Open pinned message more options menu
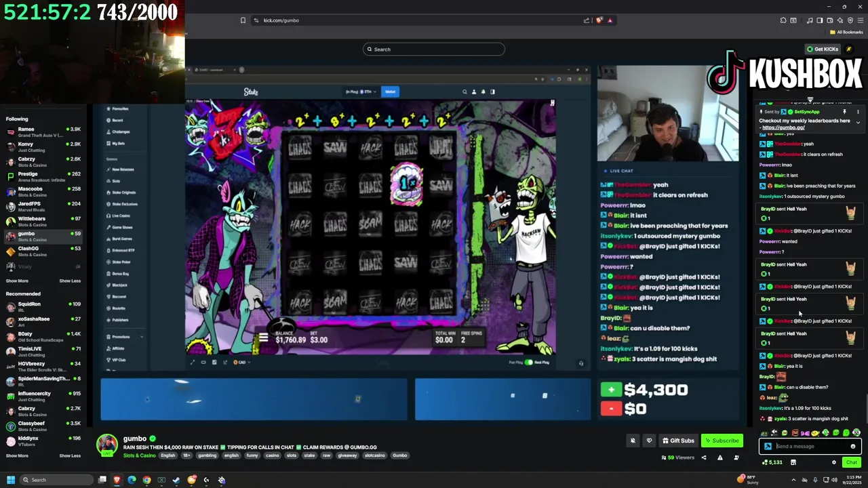The height and width of the screenshot is (488, 868). [x=858, y=111]
